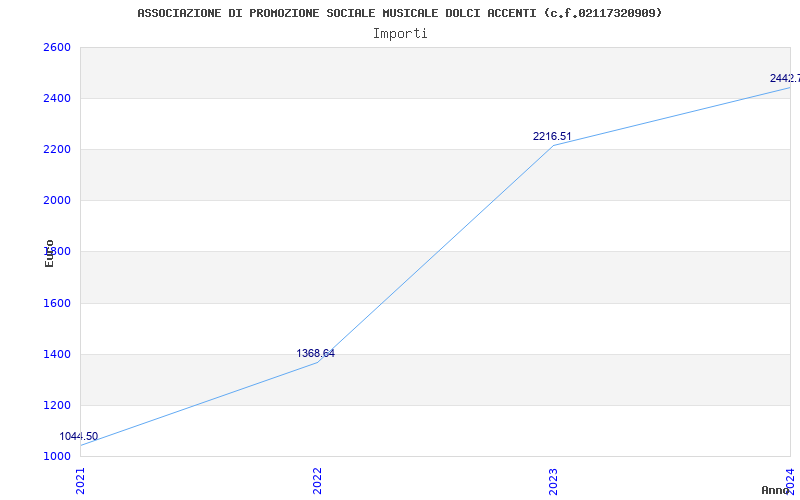
Task: Click the Anno axis title
Action: pyautogui.click(x=775, y=490)
